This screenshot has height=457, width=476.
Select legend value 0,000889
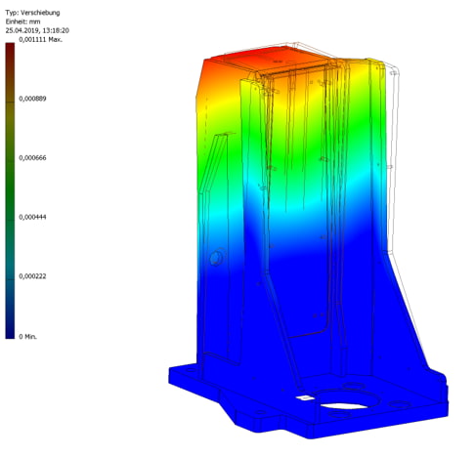(x=32, y=99)
